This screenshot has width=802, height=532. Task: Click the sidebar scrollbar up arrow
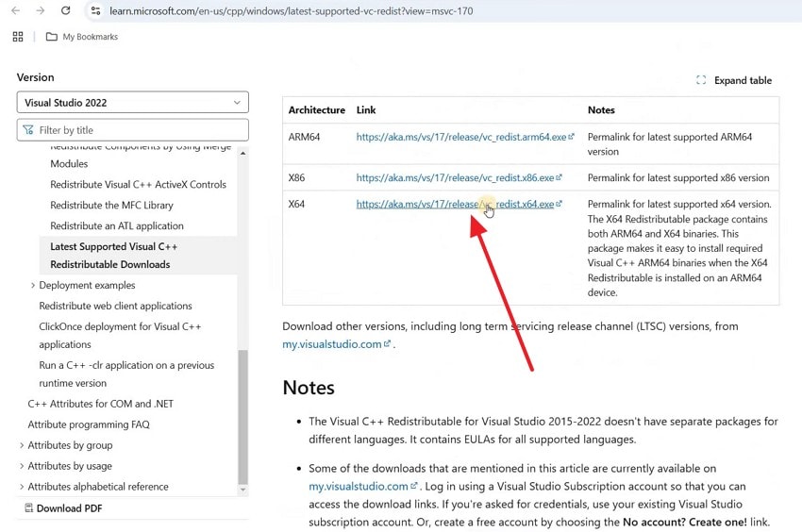tap(242, 153)
